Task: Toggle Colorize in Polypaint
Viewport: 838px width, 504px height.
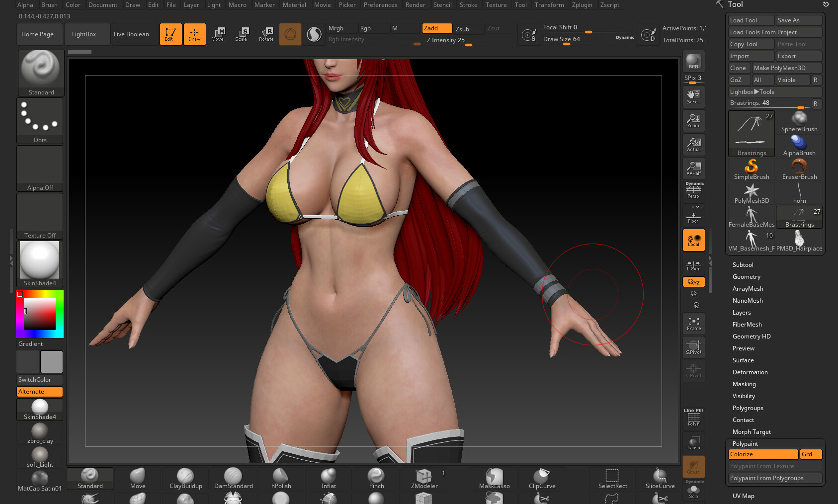Action: tap(763, 454)
